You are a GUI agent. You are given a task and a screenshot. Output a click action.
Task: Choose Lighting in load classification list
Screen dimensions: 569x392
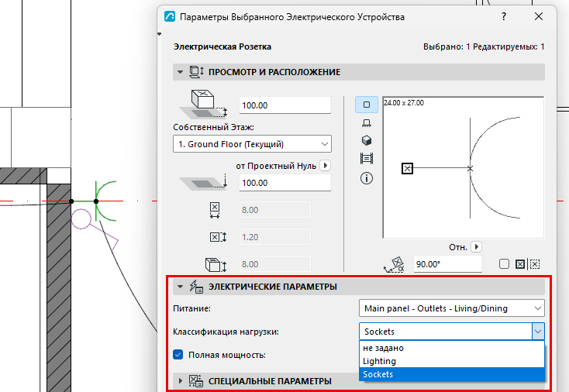(x=451, y=361)
